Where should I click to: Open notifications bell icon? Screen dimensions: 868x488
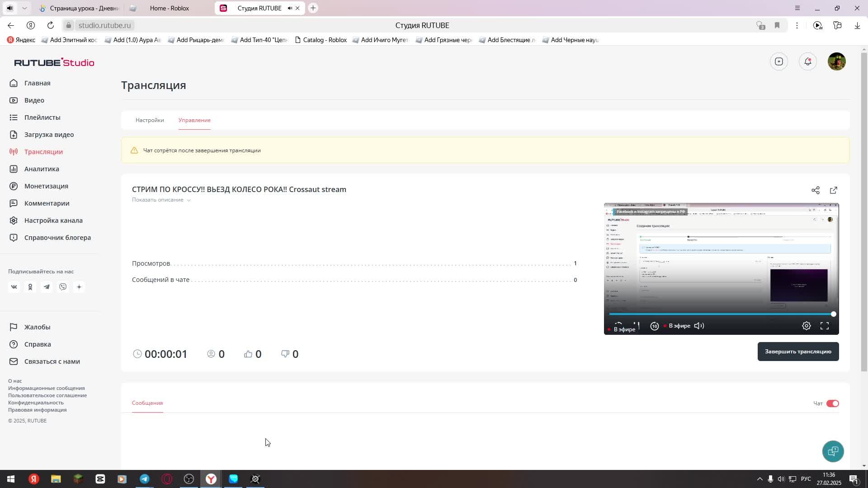(807, 61)
